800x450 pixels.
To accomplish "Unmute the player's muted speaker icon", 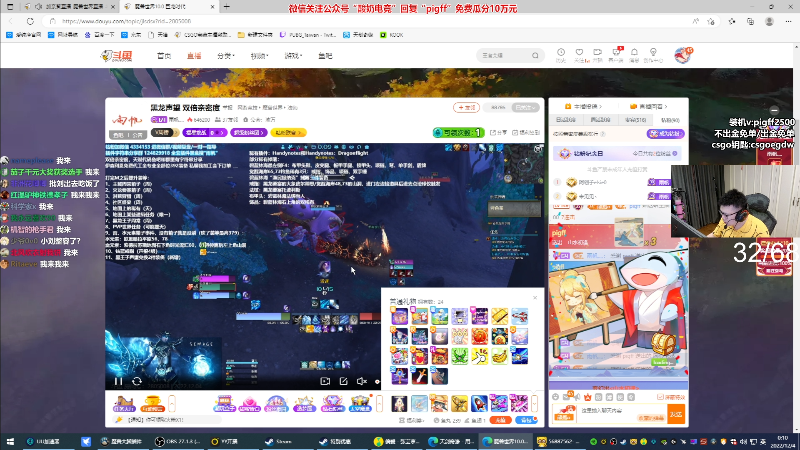I will click(x=362, y=381).
